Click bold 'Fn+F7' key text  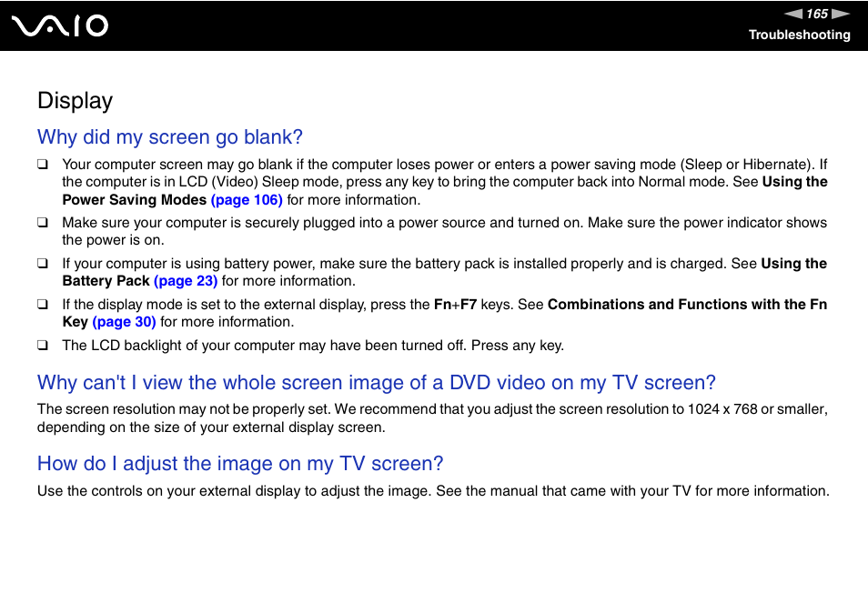(455, 305)
